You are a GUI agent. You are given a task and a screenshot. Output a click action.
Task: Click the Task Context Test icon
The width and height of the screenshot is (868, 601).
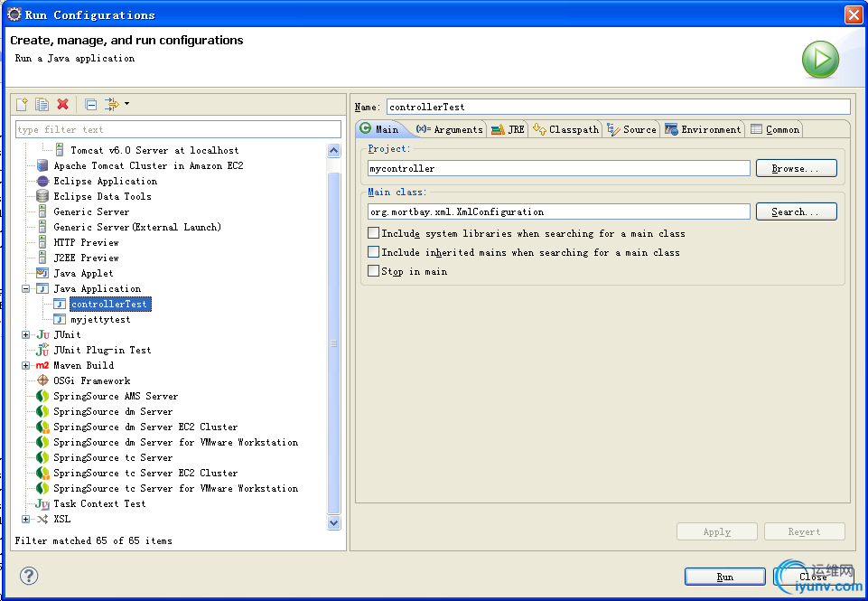[42, 503]
